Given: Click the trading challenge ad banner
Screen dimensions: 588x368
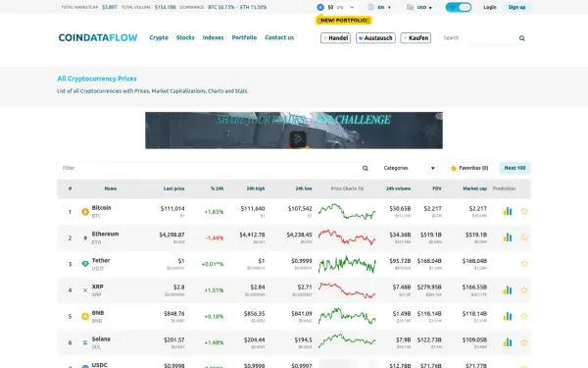Looking at the screenshot, I should (x=294, y=131).
